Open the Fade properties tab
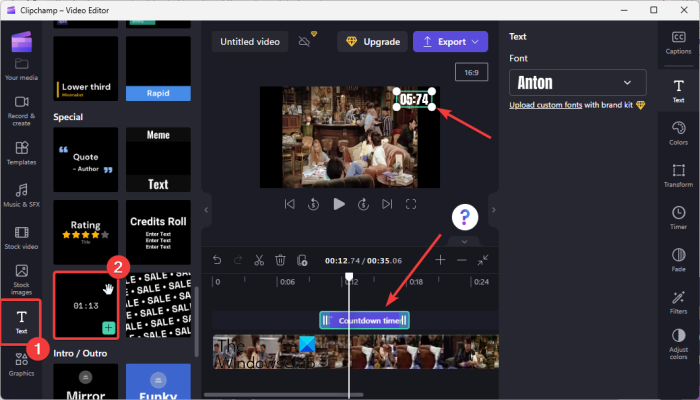The image size is (700, 400). coord(678,260)
